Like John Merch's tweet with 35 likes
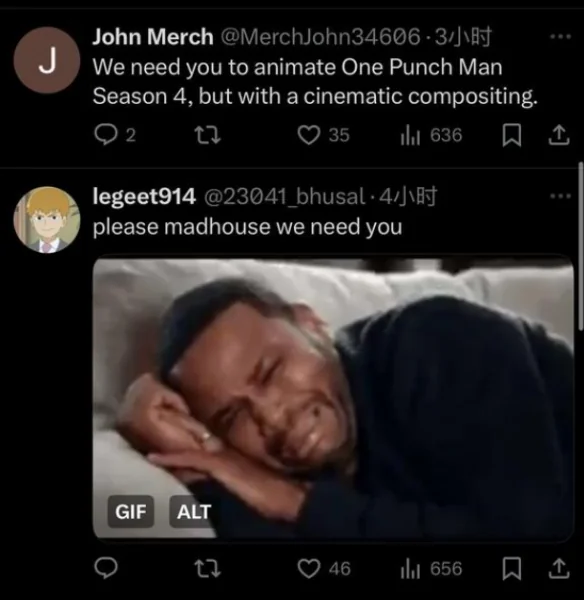This screenshot has width=584, height=600. pyautogui.click(x=323, y=135)
